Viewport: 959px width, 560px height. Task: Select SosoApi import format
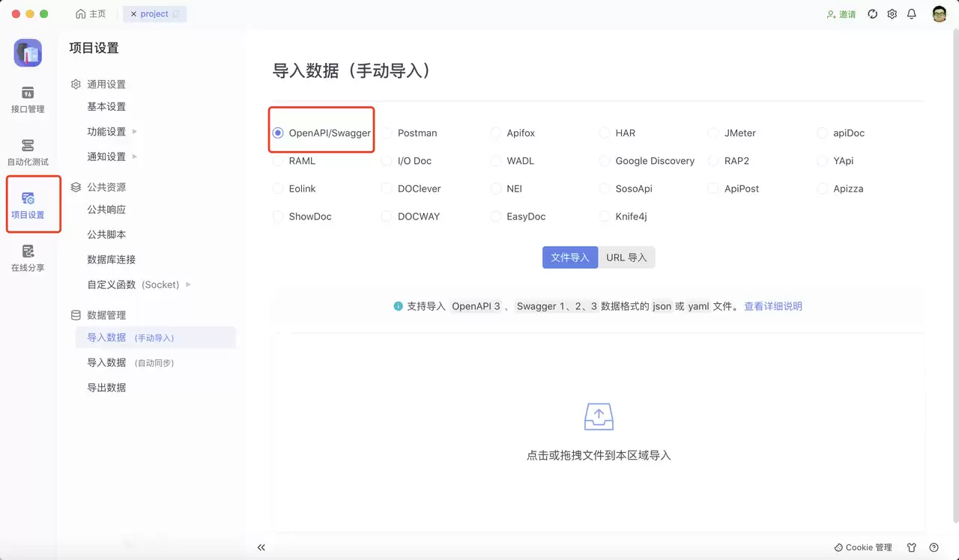[x=626, y=189]
